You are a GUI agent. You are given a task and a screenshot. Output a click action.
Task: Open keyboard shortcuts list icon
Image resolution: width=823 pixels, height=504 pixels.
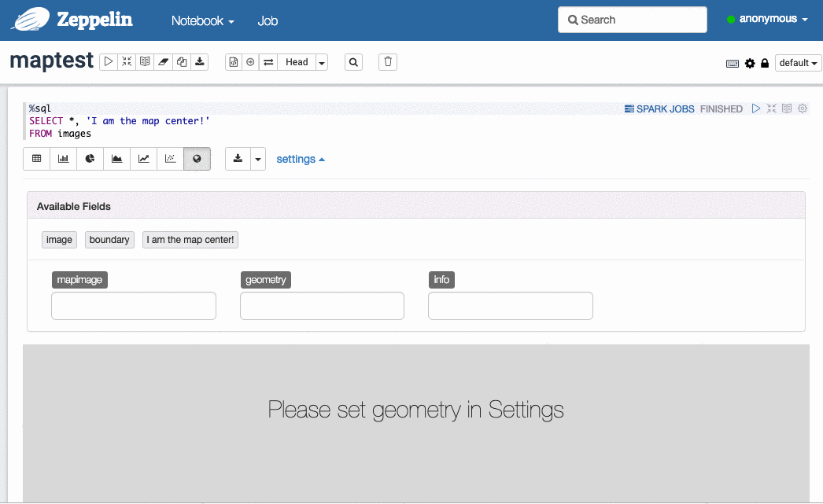point(733,63)
